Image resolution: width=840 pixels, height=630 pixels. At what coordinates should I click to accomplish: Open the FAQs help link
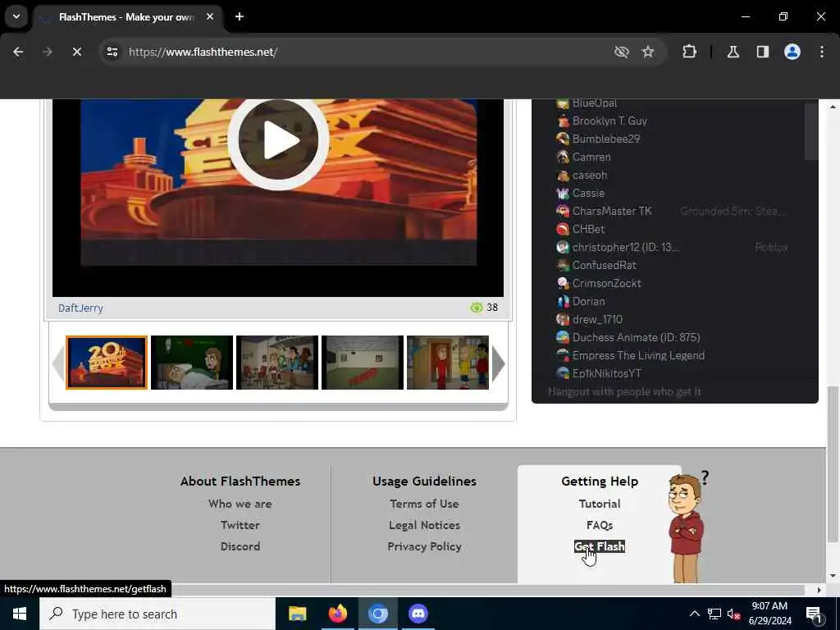pos(600,525)
